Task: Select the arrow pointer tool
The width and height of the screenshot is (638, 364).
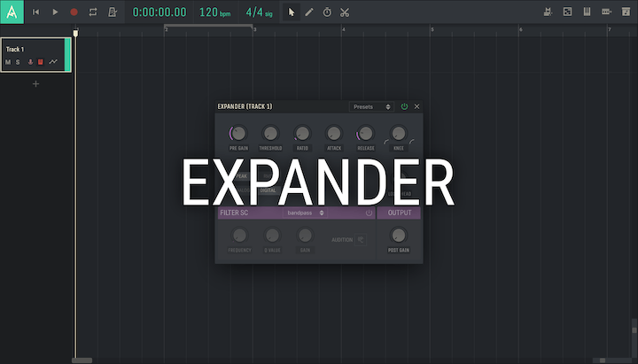Action: [291, 12]
